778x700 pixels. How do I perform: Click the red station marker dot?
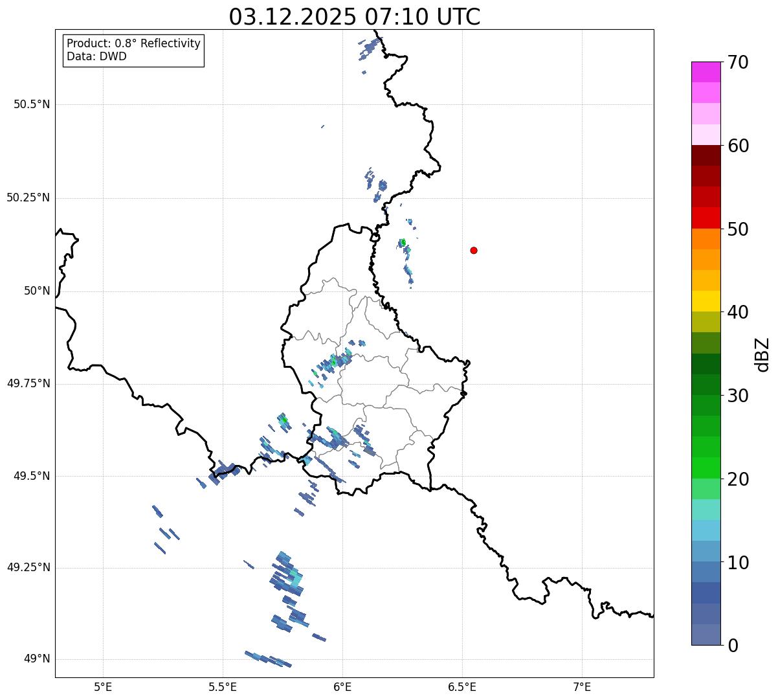[474, 250]
